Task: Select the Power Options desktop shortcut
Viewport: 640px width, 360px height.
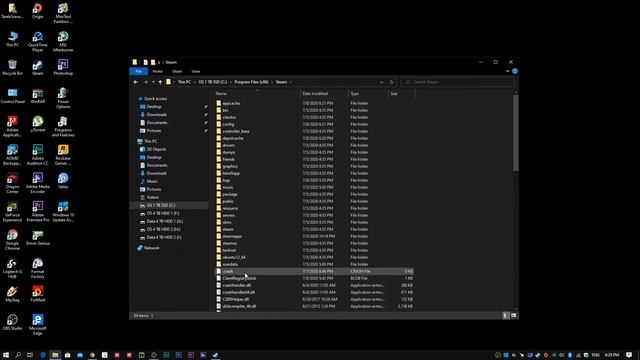Action: tap(63, 98)
